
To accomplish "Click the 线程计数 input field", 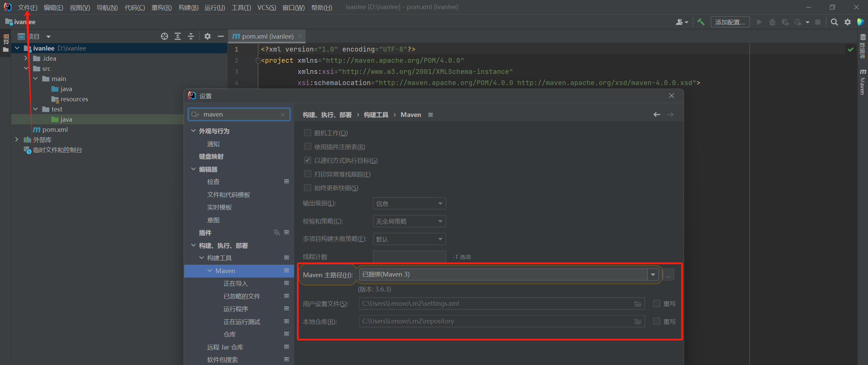I will (409, 257).
